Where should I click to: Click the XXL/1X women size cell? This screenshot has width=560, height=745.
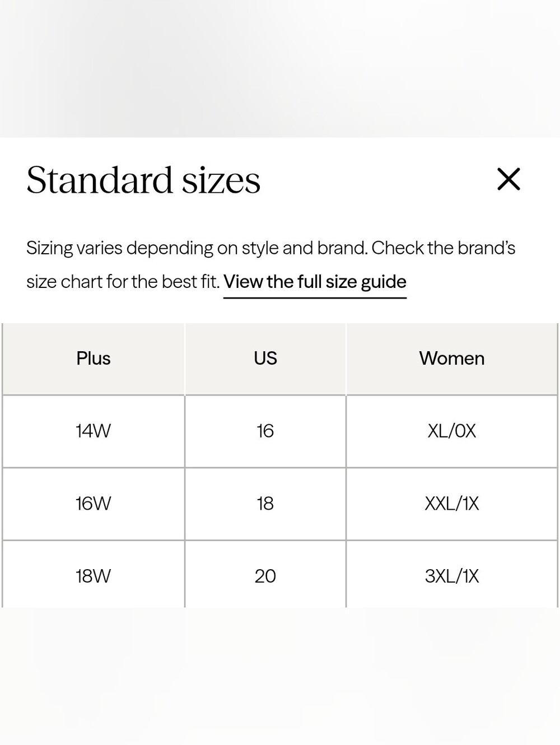452,504
